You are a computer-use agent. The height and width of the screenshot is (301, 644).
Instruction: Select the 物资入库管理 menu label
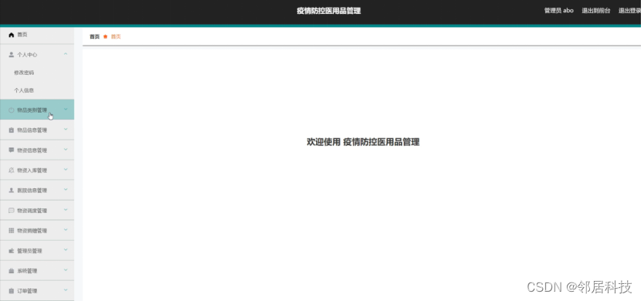32,171
